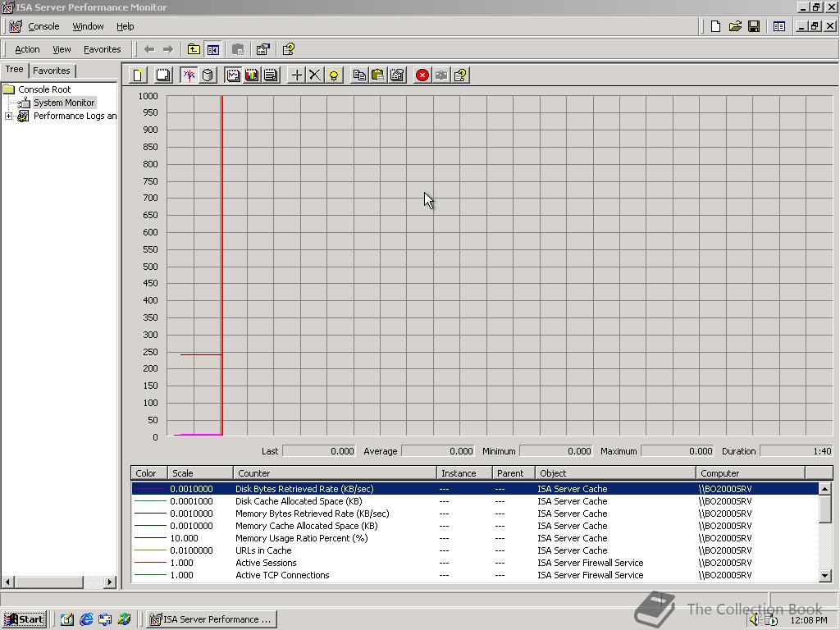840x630 pixels.
Task: Click the counter list scroll up arrow
Action: (x=825, y=488)
